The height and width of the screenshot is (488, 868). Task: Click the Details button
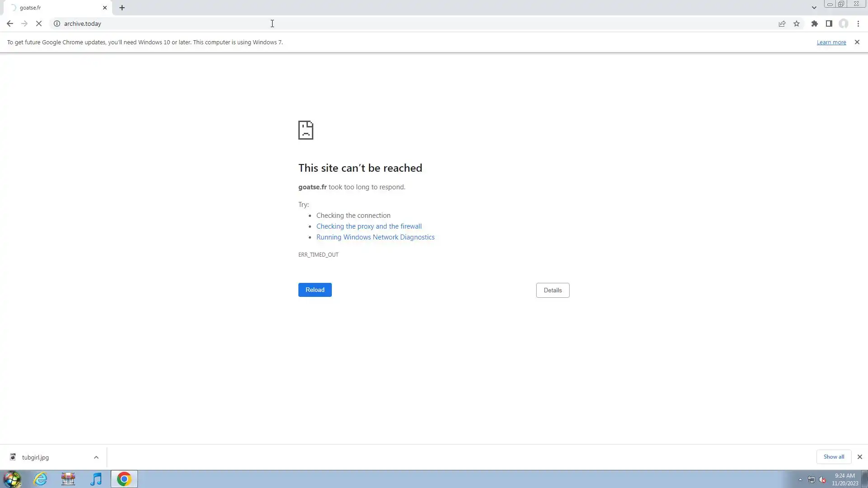pyautogui.click(x=552, y=290)
